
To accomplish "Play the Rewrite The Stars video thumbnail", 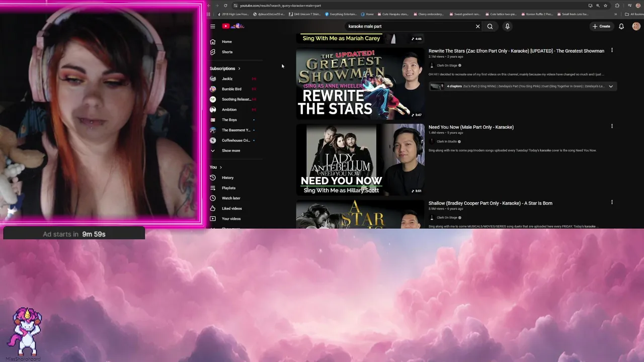I will [x=360, y=83].
